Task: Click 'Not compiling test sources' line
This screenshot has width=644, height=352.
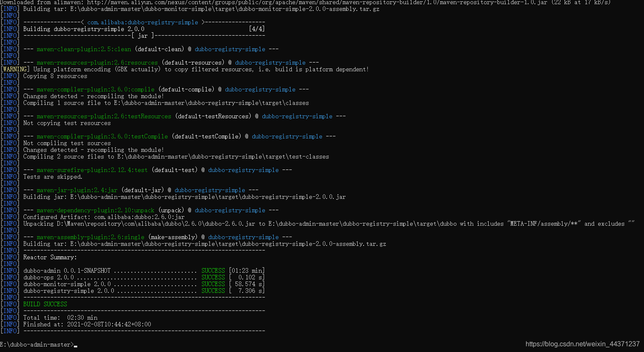Action: [67, 143]
